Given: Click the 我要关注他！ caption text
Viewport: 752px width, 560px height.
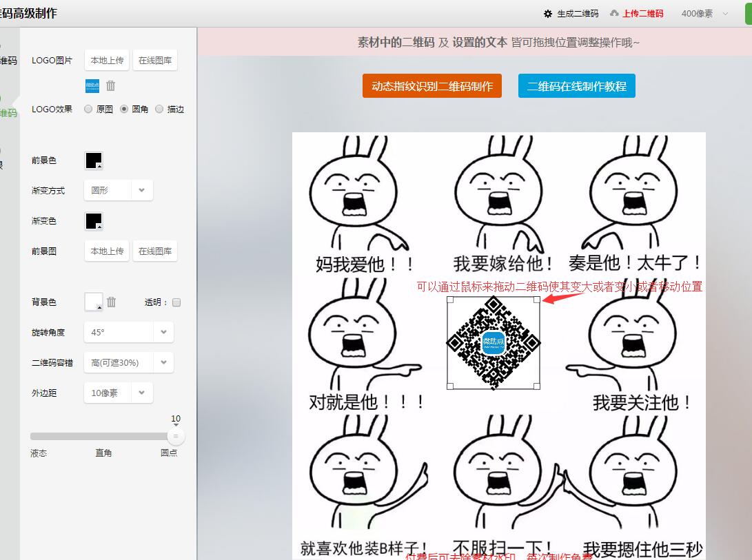Looking at the screenshot, I should (x=642, y=402).
